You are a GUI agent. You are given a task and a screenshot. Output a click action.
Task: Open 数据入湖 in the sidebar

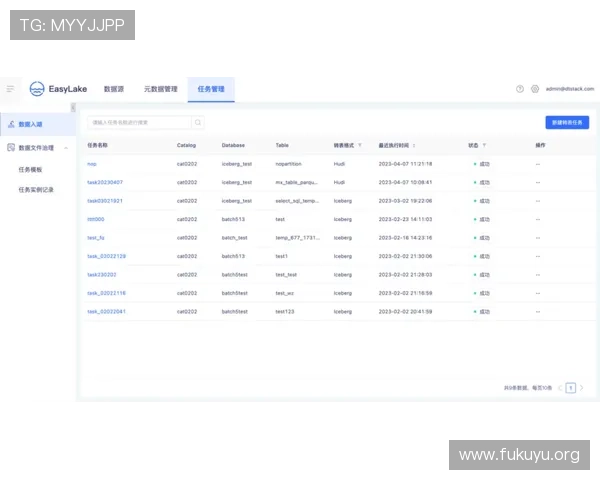click(38, 124)
